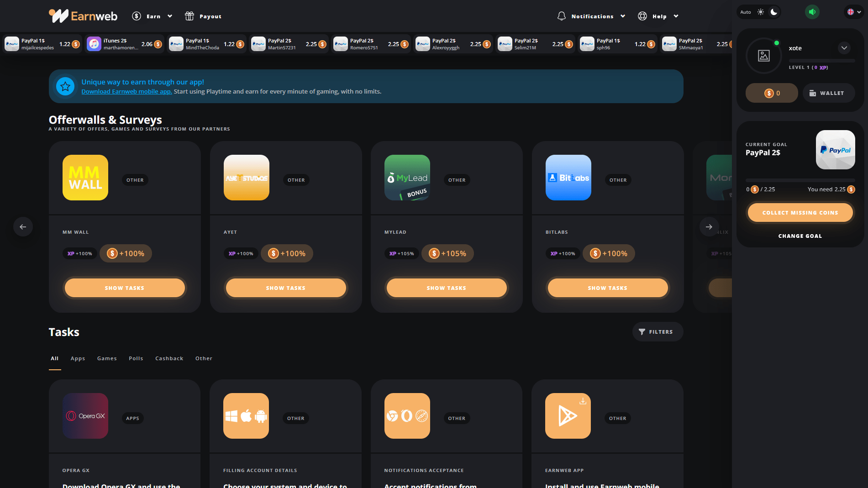Click Change Goal link
The height and width of the screenshot is (488, 868).
click(800, 236)
